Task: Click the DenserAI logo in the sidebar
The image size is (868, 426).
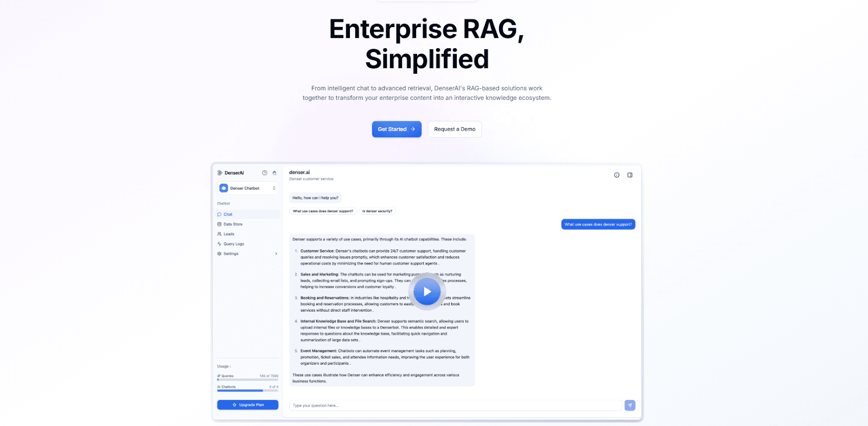Action: coord(231,173)
